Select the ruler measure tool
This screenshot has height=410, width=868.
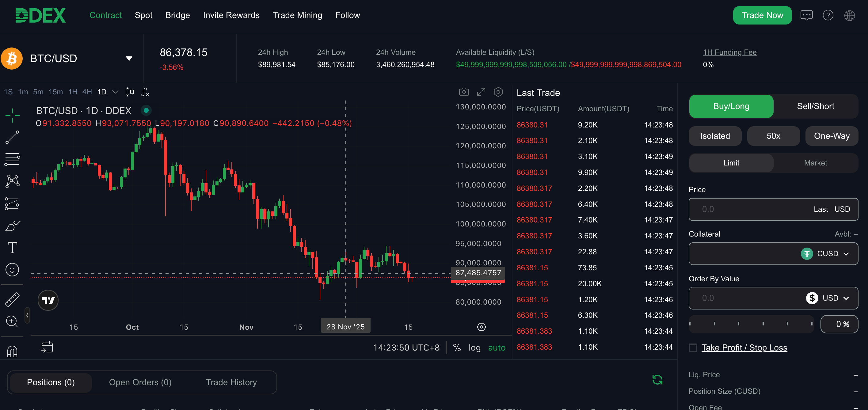coord(13,300)
